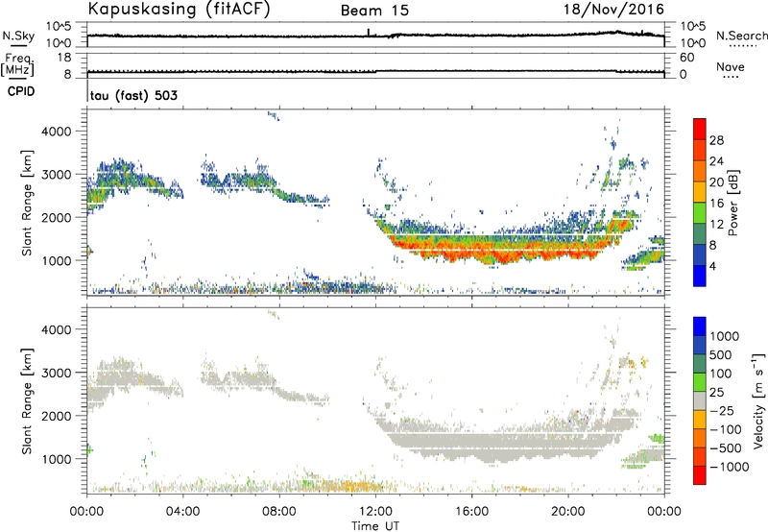
Task: Click 'Slant Range [km]' label of velocity panel
Action: coord(27,401)
